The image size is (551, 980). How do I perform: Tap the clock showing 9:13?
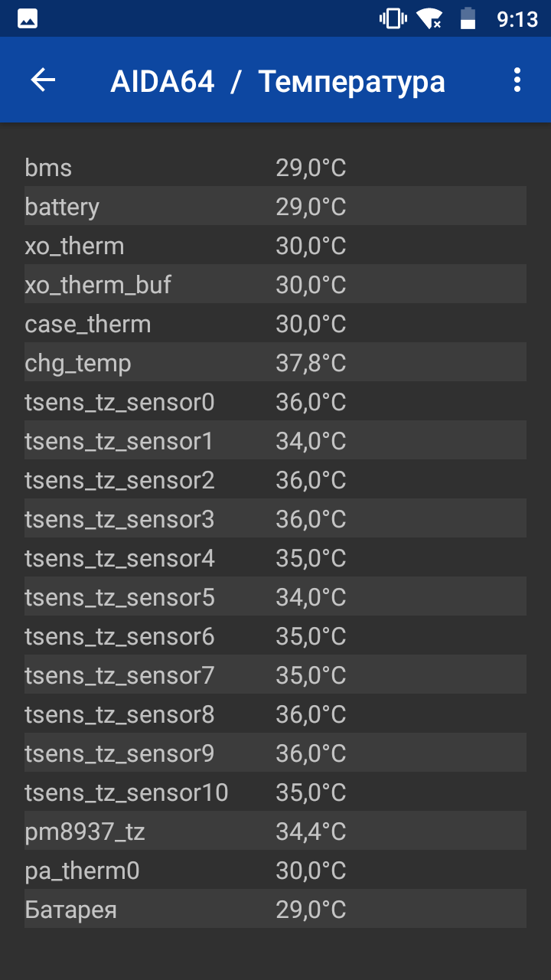click(517, 18)
